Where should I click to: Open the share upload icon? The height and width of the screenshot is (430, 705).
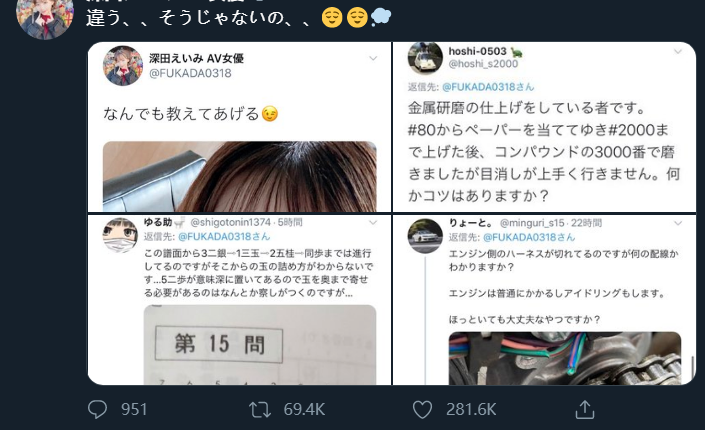coord(585,409)
